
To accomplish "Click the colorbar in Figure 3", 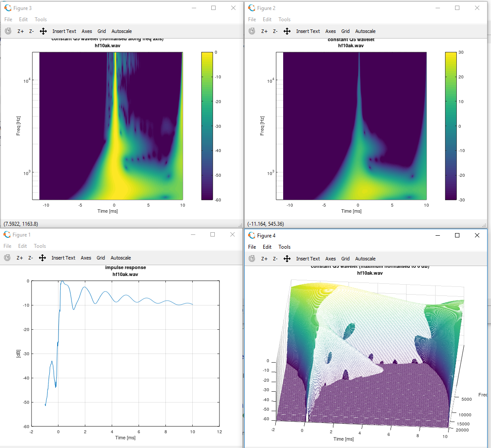I will (207, 126).
